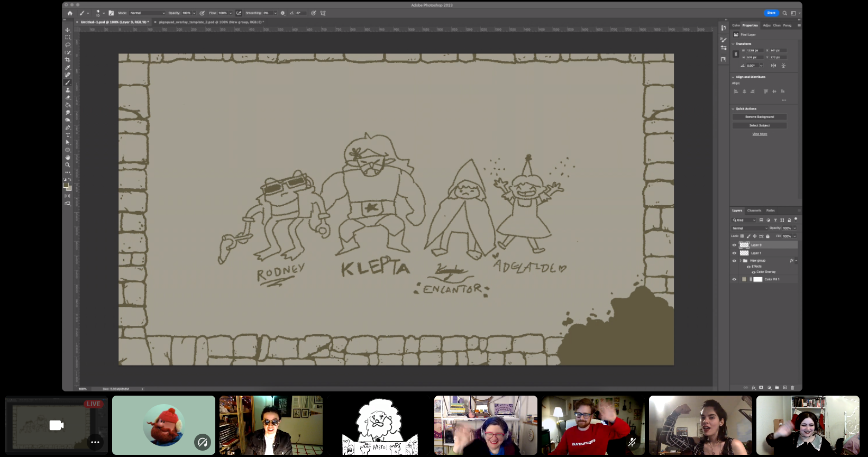868x457 pixels.
Task: Click the more align options ellipsis
Action: click(x=784, y=99)
